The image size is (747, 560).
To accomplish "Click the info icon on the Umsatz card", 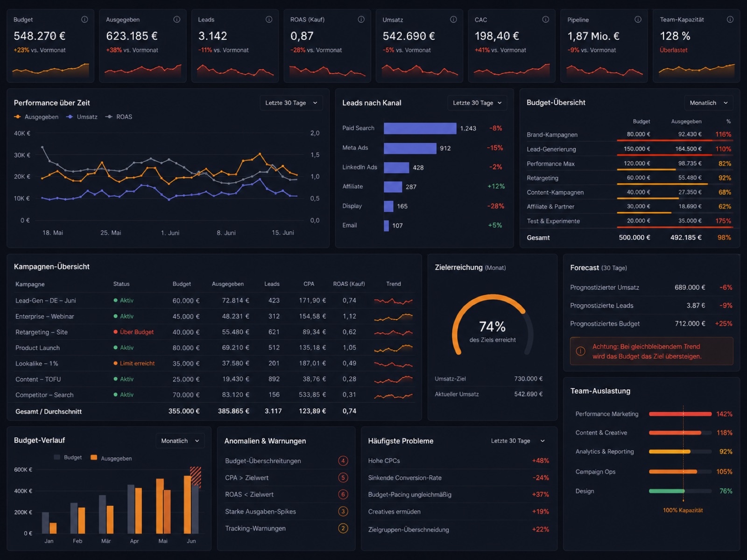I will pyautogui.click(x=453, y=20).
